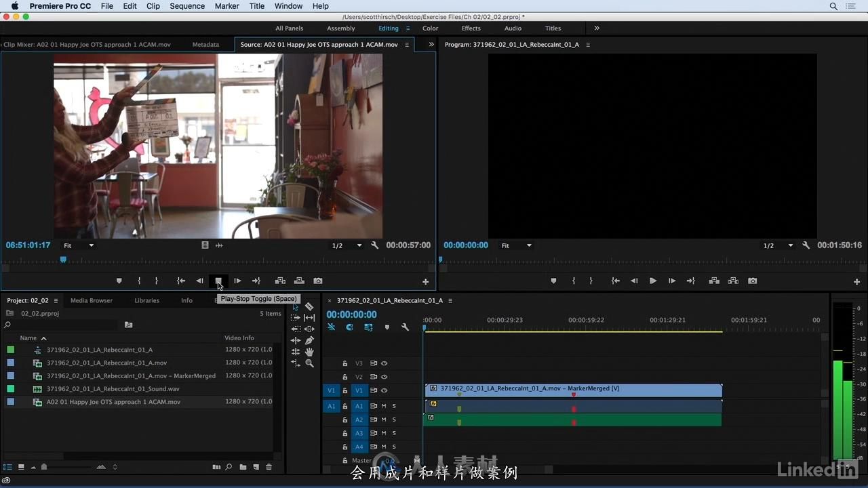The image size is (868, 488).
Task: Toggle V1 track output eye
Action: [x=384, y=390]
